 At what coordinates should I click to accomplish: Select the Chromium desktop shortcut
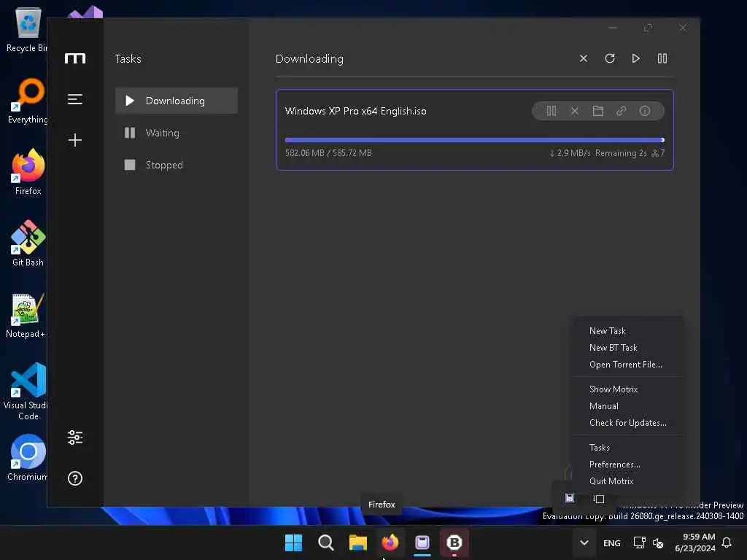pos(27,458)
